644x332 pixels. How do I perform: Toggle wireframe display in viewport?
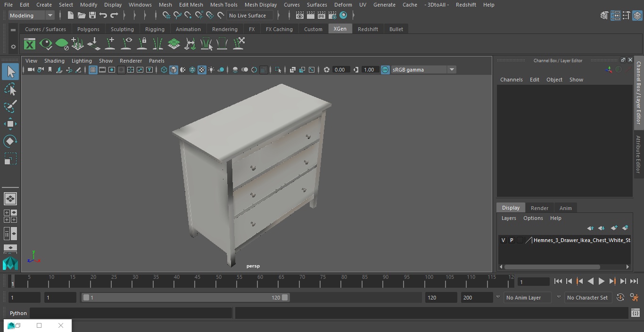pyautogui.click(x=164, y=70)
